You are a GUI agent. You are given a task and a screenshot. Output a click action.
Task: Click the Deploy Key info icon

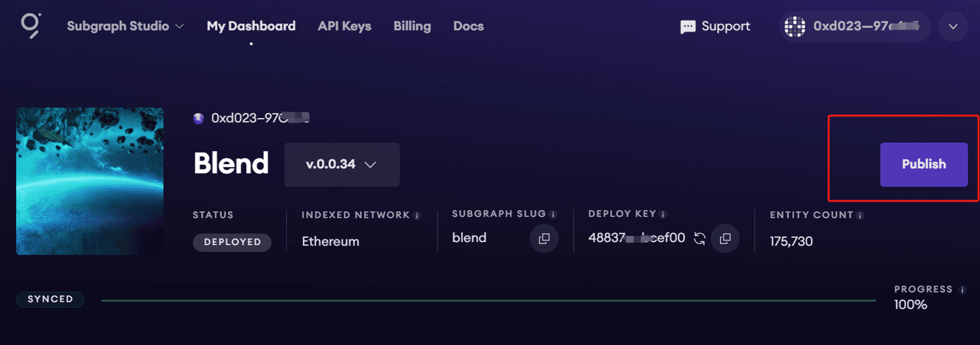click(x=663, y=215)
